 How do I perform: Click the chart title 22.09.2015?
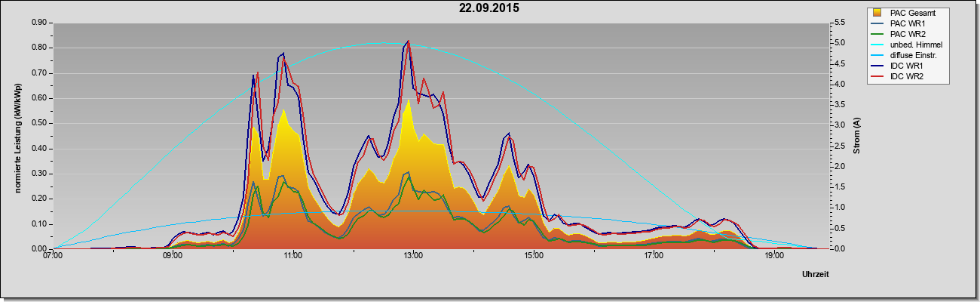(x=489, y=8)
